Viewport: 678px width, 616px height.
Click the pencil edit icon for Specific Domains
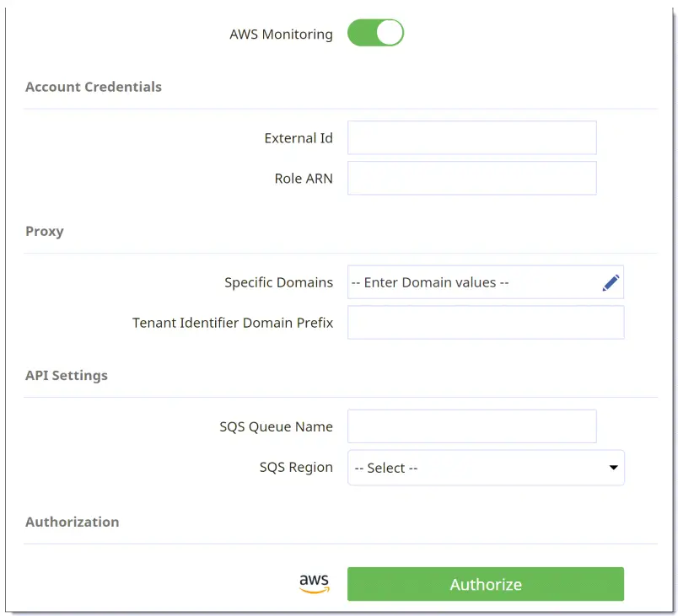[x=611, y=282]
